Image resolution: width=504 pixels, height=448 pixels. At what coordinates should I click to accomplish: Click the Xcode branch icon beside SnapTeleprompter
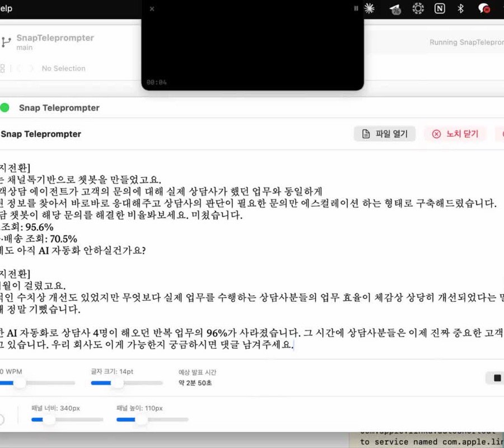pyautogui.click(x=6, y=42)
